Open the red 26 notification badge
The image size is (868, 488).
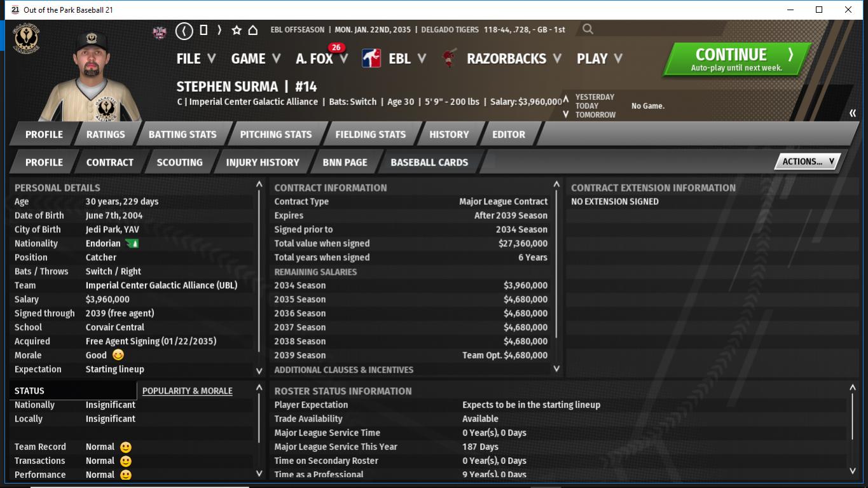[336, 48]
